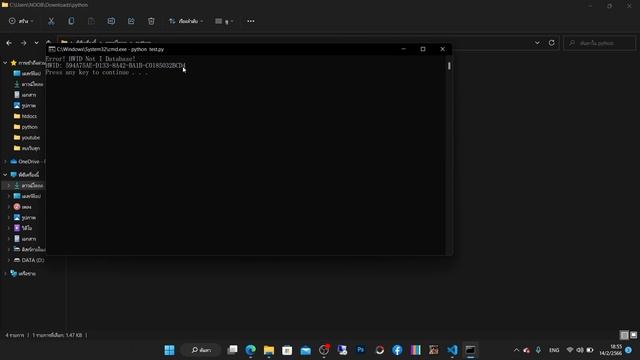Image resolution: width=640 pixels, height=360 pixels.
Task: Expand the Network tree node
Action: click(5, 273)
